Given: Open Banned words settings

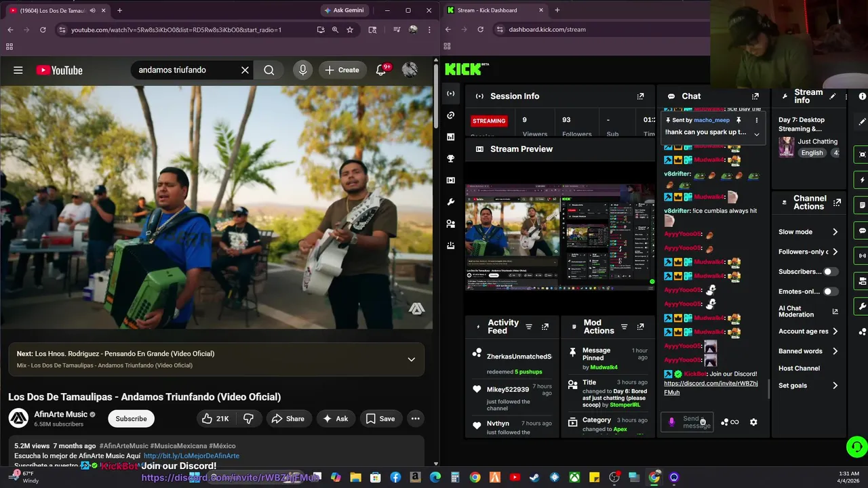Looking at the screenshot, I should pos(808,351).
